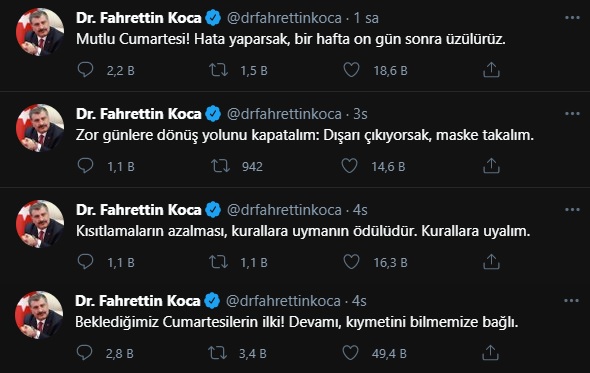The width and height of the screenshot is (590, 373).
Task: Open more options for 'Zor günlere' tweet
Action: pos(572,114)
